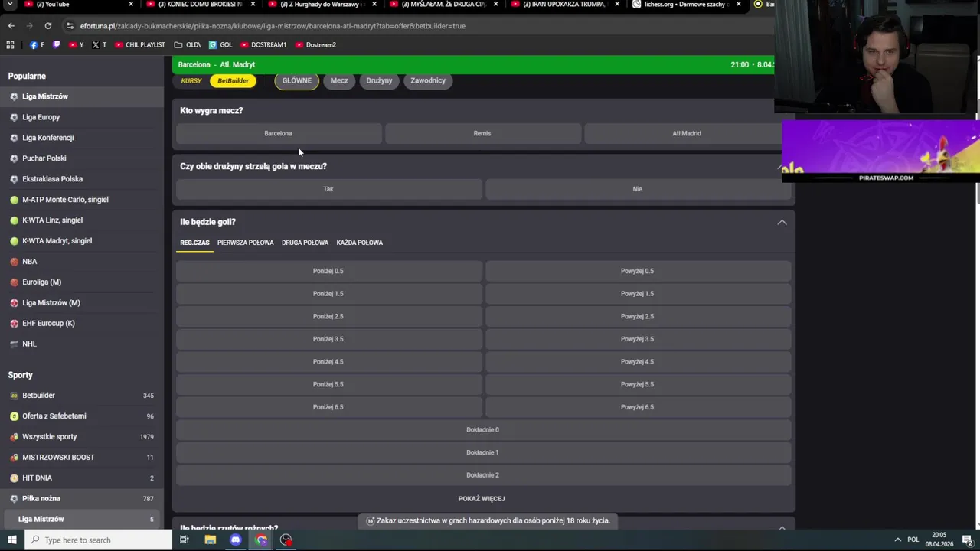
Task: Select the BetBuilder tab
Action: coord(233,80)
